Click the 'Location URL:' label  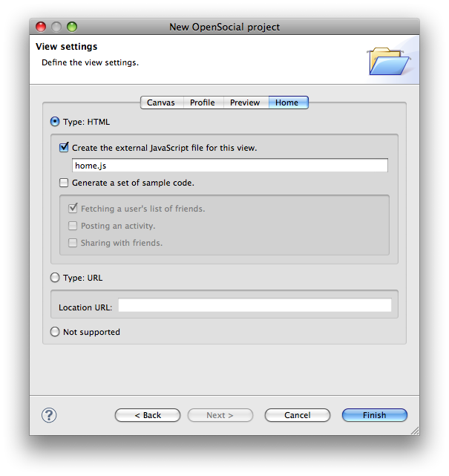pos(85,307)
